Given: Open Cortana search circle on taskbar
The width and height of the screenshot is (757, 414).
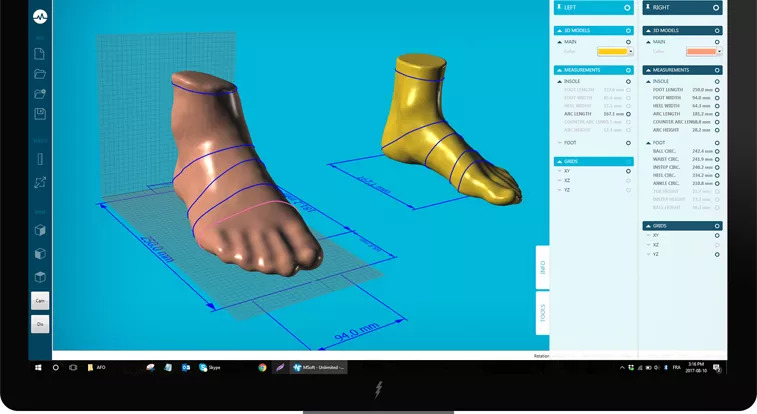Looking at the screenshot, I should tap(56, 368).
